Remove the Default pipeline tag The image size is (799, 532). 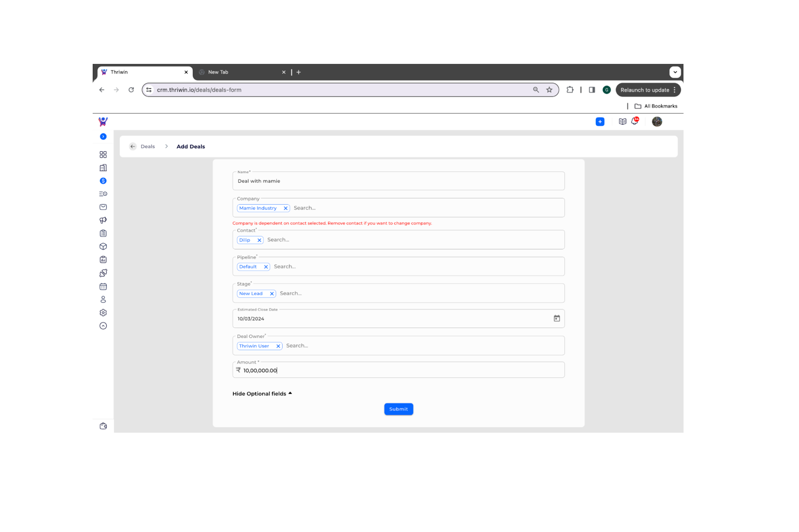[266, 267]
